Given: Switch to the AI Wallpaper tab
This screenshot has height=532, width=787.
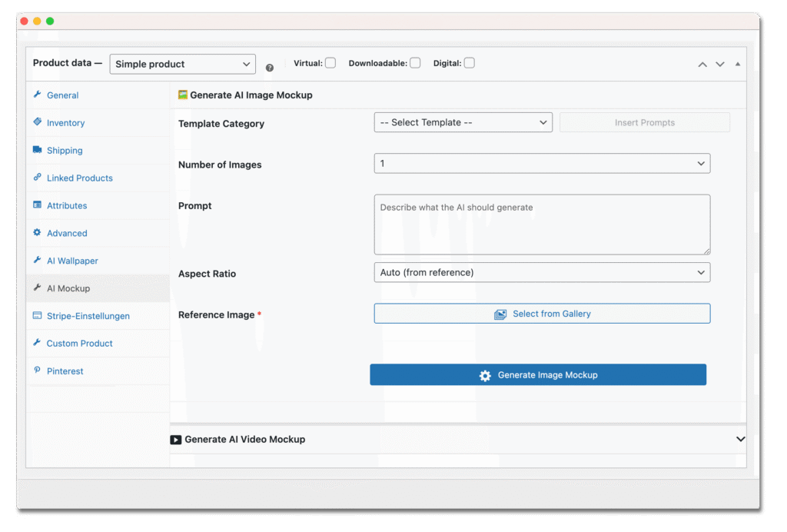Looking at the screenshot, I should click(72, 261).
